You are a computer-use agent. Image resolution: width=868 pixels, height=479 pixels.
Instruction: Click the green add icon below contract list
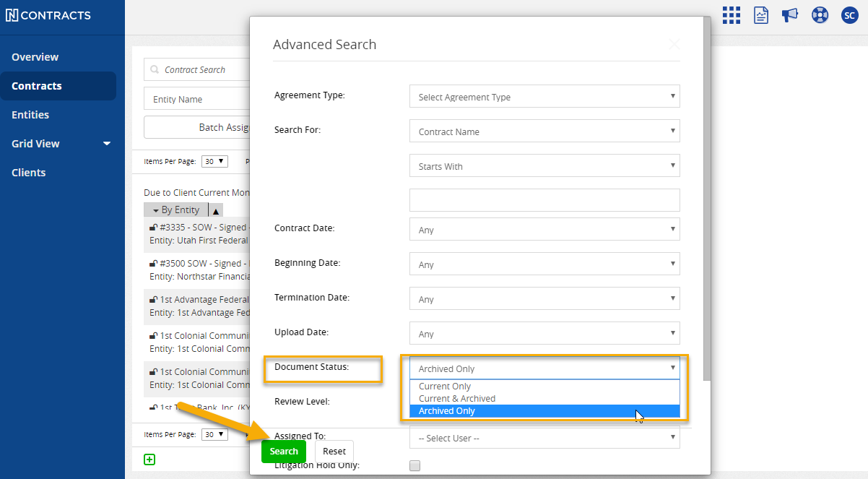149,459
